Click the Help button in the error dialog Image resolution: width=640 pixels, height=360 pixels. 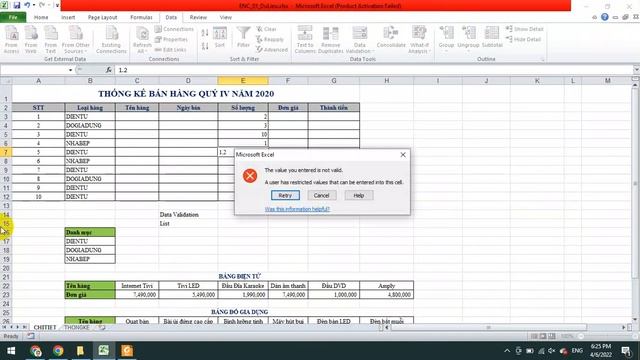358,196
